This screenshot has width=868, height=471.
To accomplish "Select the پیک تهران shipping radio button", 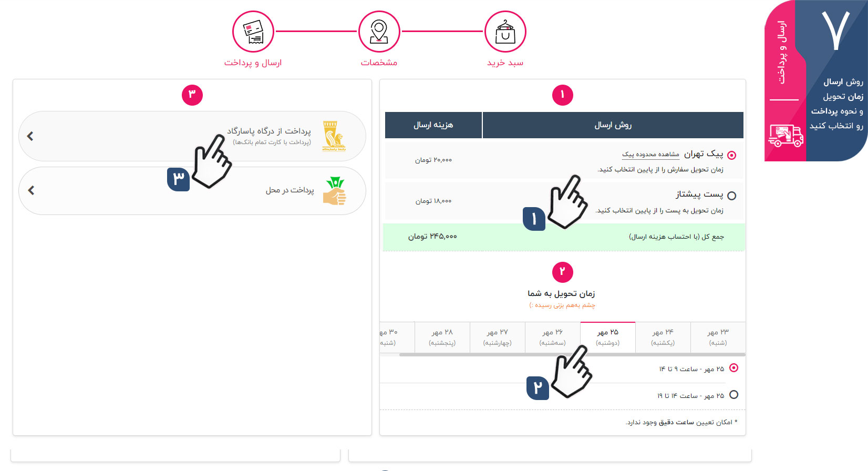I will pos(732,155).
